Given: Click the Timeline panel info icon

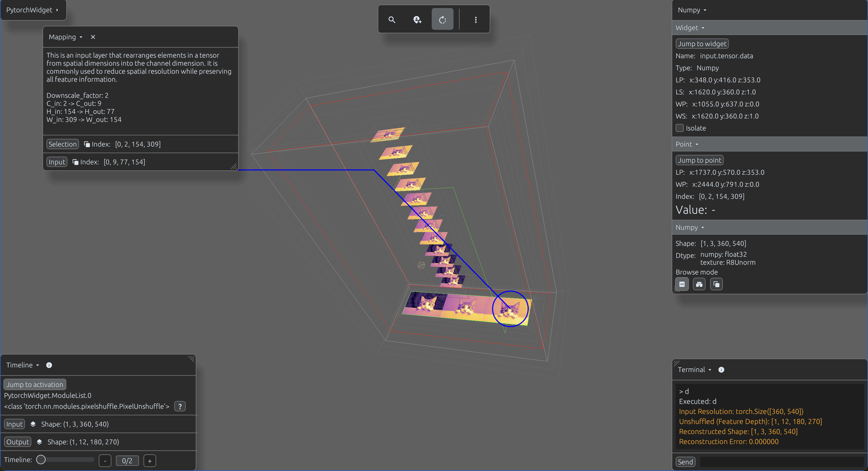Looking at the screenshot, I should pyautogui.click(x=49, y=365).
